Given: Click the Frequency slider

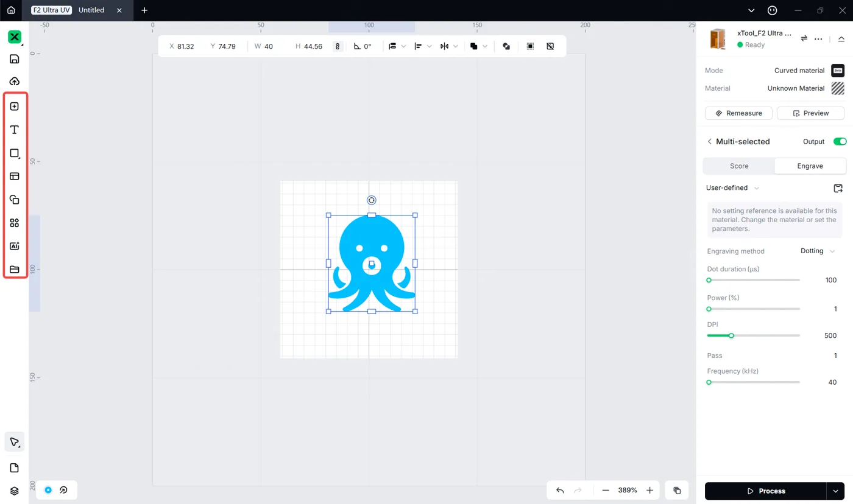Looking at the screenshot, I should pyautogui.click(x=754, y=382).
